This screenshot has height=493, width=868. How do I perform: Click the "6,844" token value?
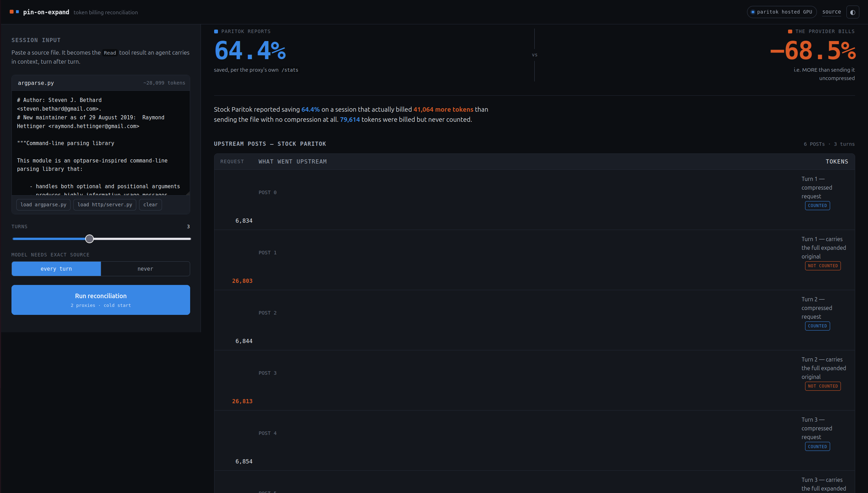tap(244, 341)
